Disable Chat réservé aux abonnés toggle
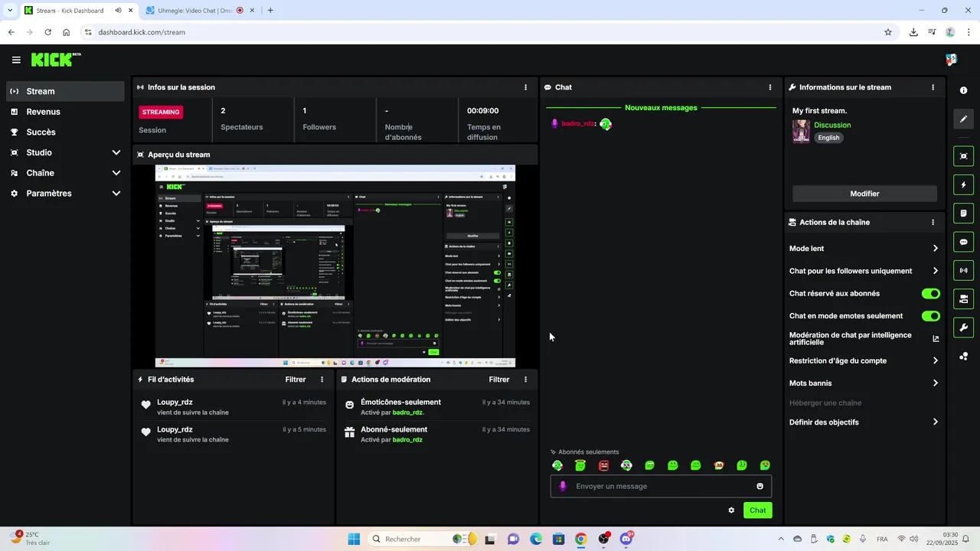980x551 pixels. tap(930, 294)
